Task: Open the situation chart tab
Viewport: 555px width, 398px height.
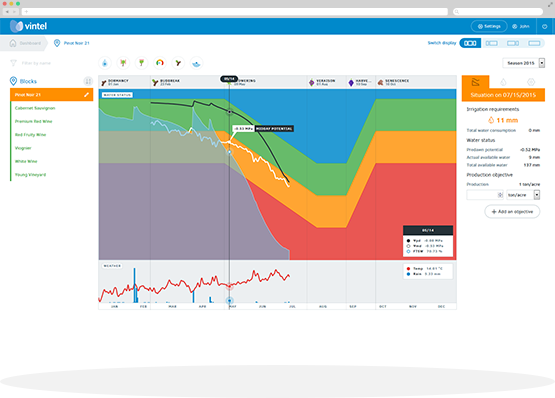Action: [x=475, y=82]
